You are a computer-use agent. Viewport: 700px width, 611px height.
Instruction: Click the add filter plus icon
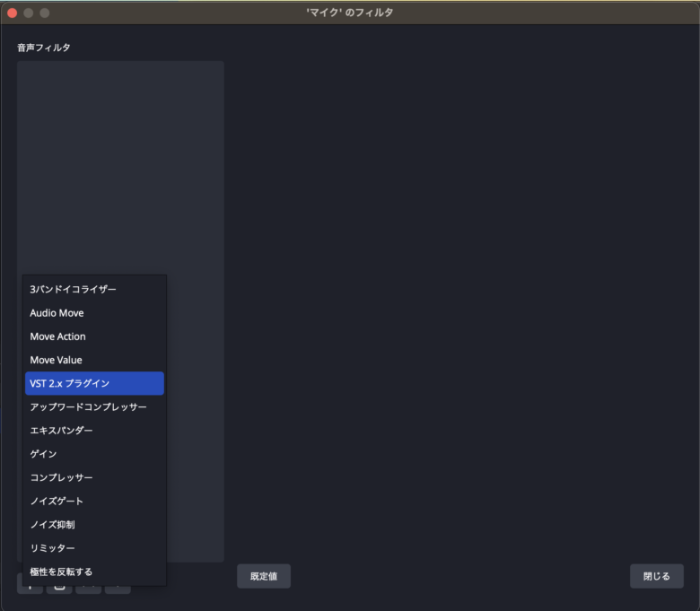click(30, 589)
